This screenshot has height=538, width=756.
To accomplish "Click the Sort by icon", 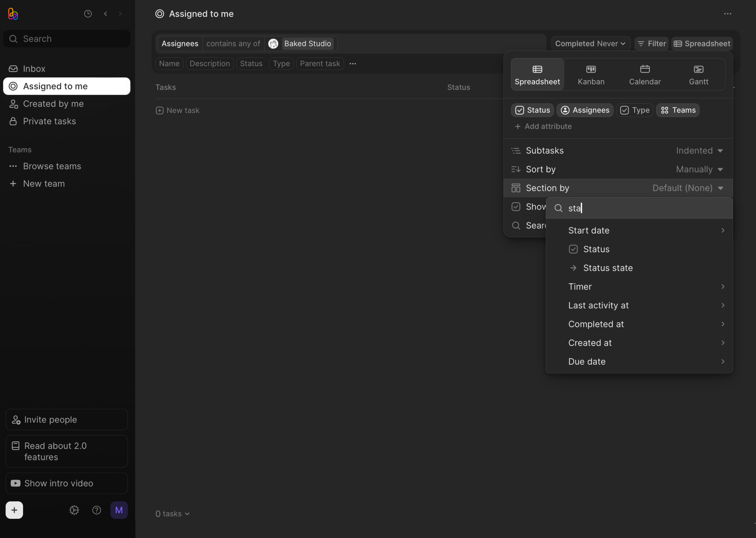I will [x=516, y=169].
